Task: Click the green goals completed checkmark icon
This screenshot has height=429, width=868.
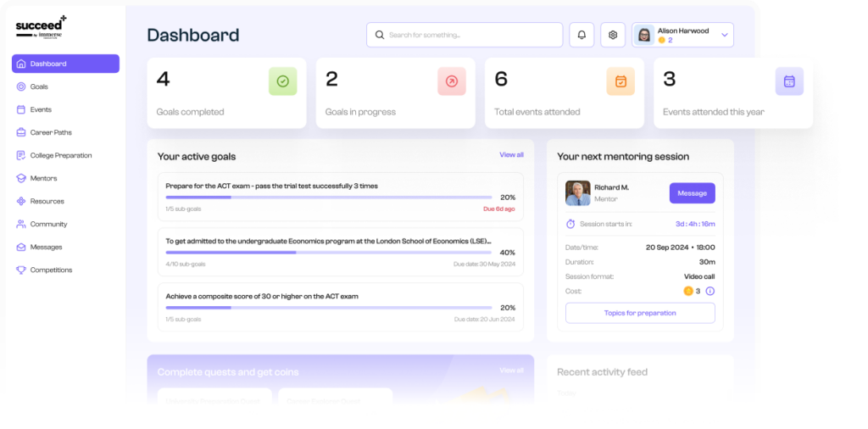Action: (282, 81)
